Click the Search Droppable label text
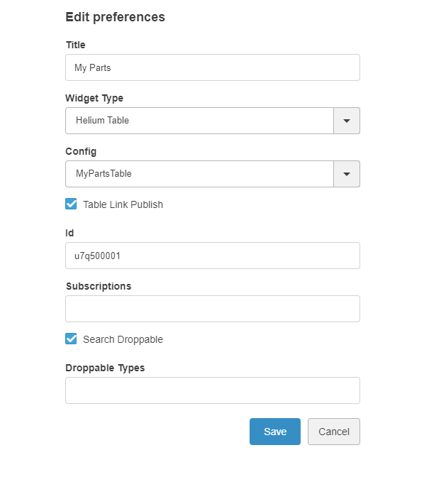The image size is (429, 504). point(123,339)
